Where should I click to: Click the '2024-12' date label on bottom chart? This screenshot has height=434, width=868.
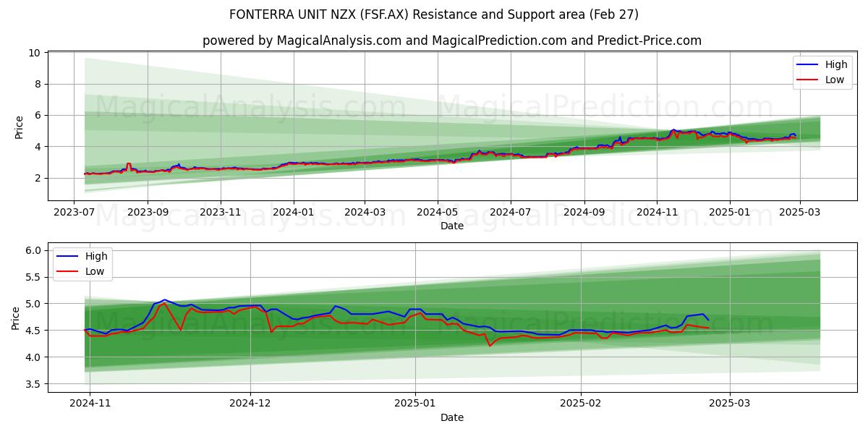coord(250,405)
